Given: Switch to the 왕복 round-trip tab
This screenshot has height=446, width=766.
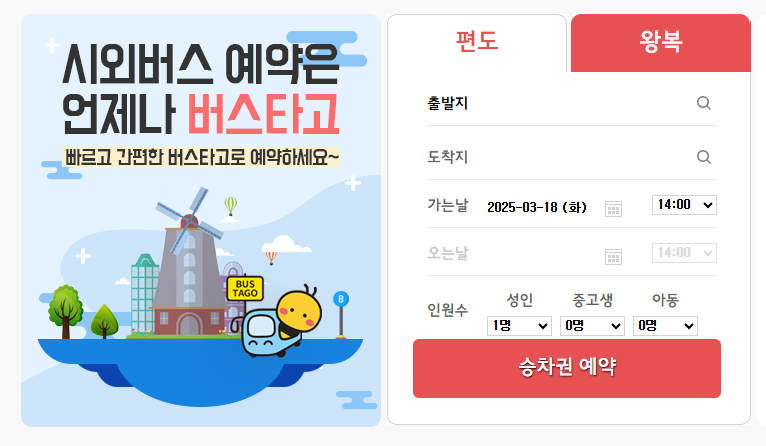Looking at the screenshot, I should coord(660,42).
